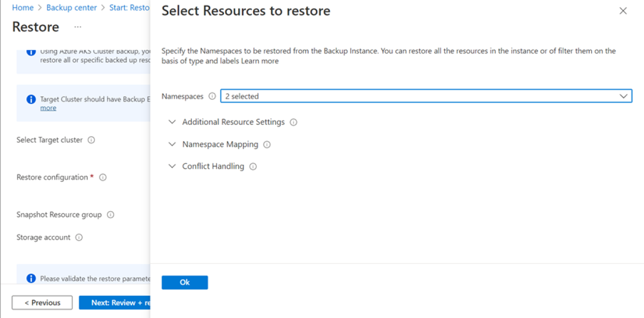Confirm selection with the Ok button
This screenshot has height=318, width=644.
[184, 282]
